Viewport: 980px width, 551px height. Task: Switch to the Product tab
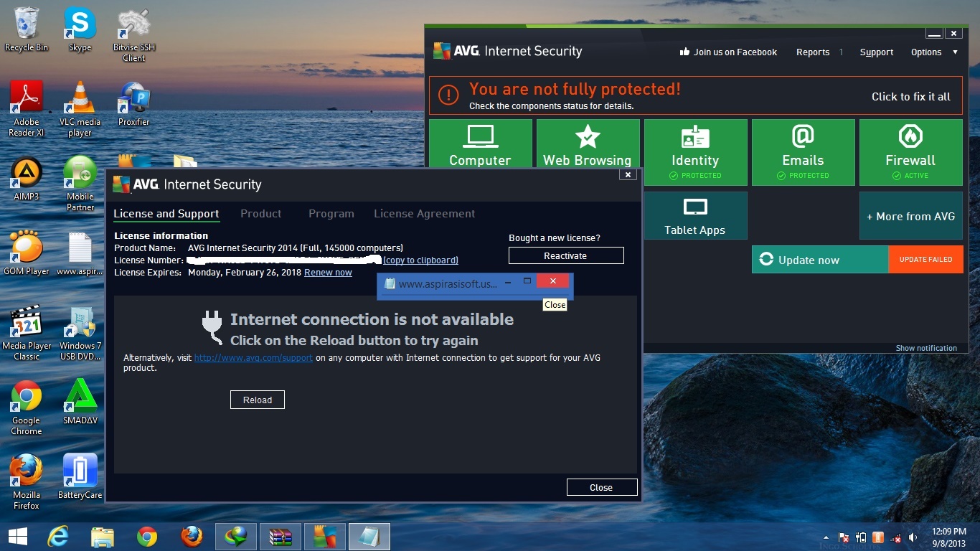[261, 214]
